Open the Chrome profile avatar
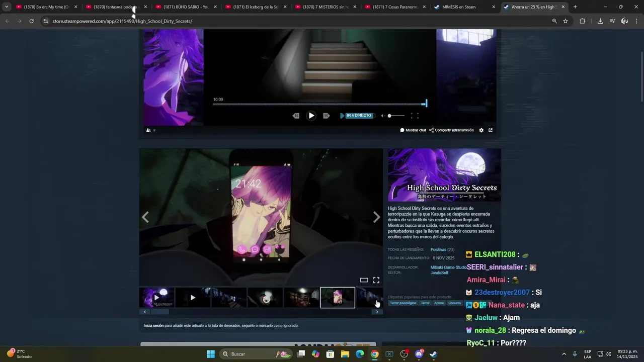 pyautogui.click(x=624, y=21)
